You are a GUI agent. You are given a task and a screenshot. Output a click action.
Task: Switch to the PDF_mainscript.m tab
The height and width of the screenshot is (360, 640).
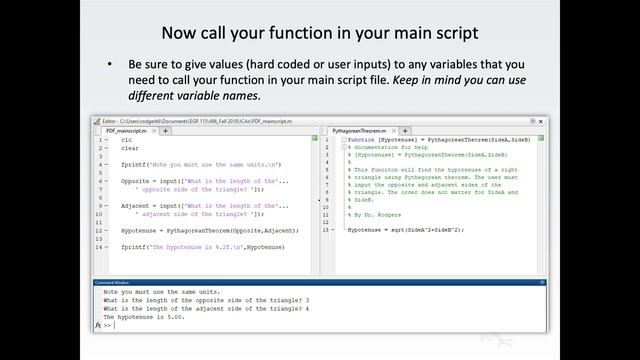[x=126, y=131]
